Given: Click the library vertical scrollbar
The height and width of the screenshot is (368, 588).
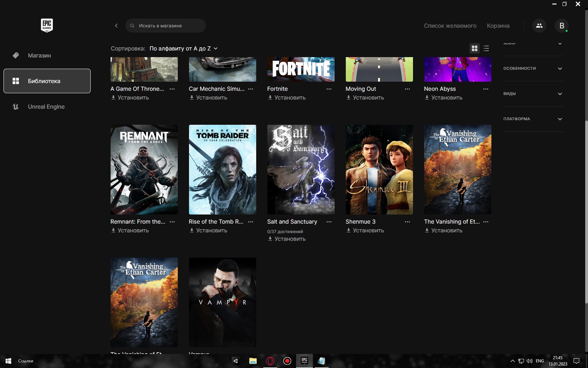Looking at the screenshot, I should click(x=586, y=213).
